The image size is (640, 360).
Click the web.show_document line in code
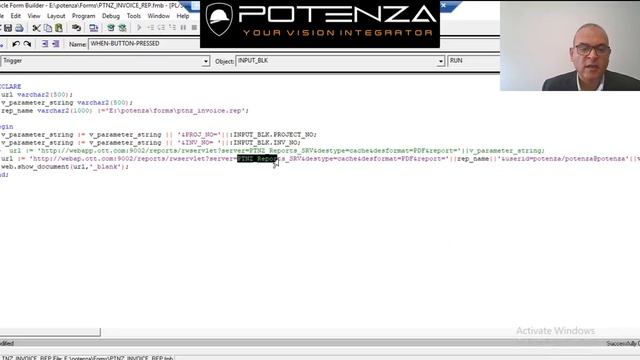pos(64,167)
